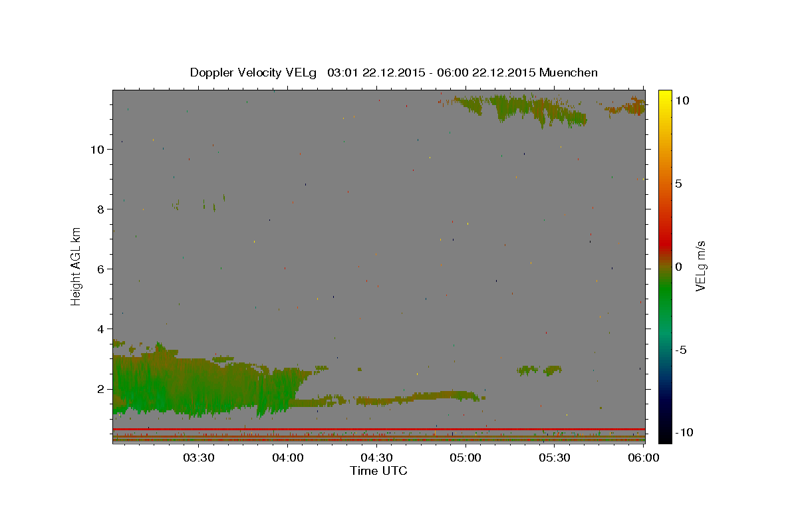Click the yellow top of the colorbar
Image resolution: width=798 pixels, height=532 pixels.
coord(665,96)
